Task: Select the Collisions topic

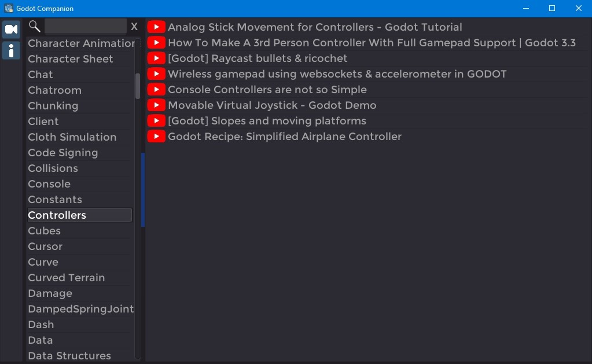Action: (x=53, y=168)
